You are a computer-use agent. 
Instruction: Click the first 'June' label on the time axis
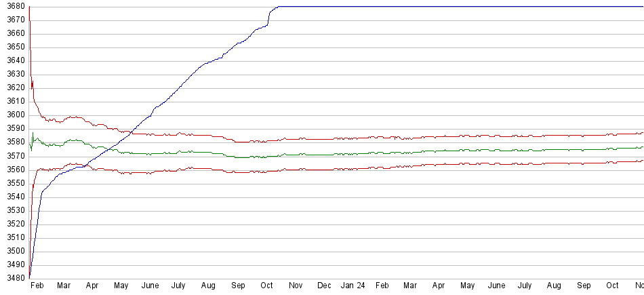pyautogui.click(x=150, y=286)
